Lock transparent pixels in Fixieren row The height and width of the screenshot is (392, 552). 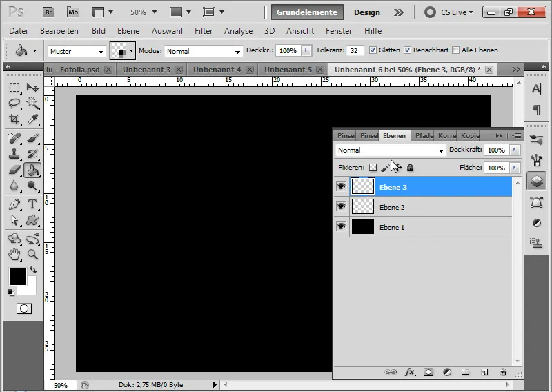pos(373,168)
